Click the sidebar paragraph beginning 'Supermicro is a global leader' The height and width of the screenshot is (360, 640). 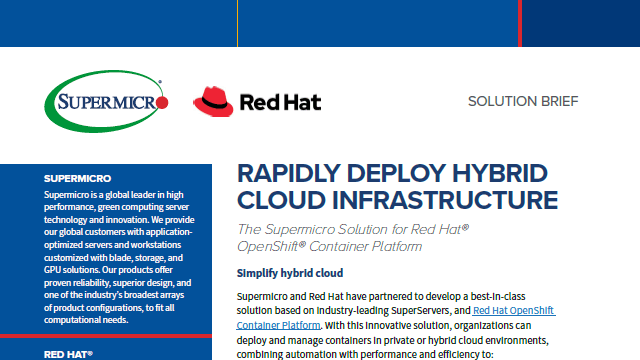click(x=119, y=257)
